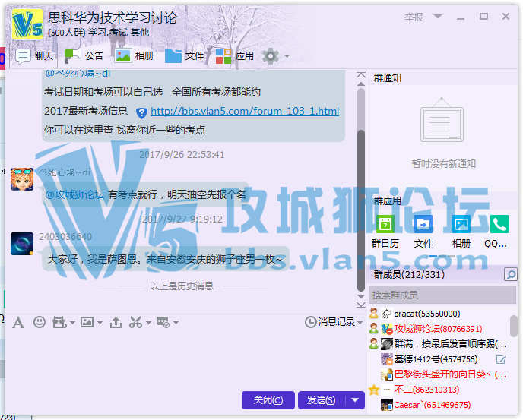The height and width of the screenshot is (420, 523).
Task: Open the 应用 apps tab
Action: (x=235, y=55)
